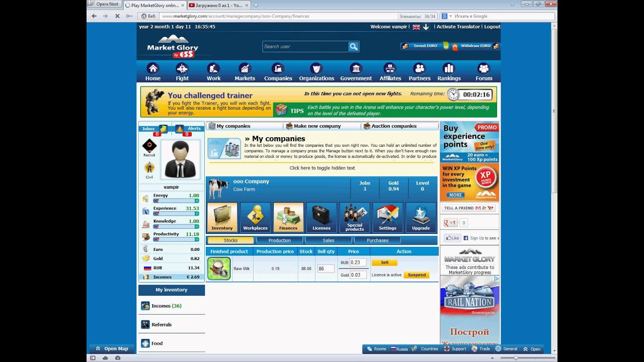
Task: Click the browser address bar
Action: [x=277, y=16]
